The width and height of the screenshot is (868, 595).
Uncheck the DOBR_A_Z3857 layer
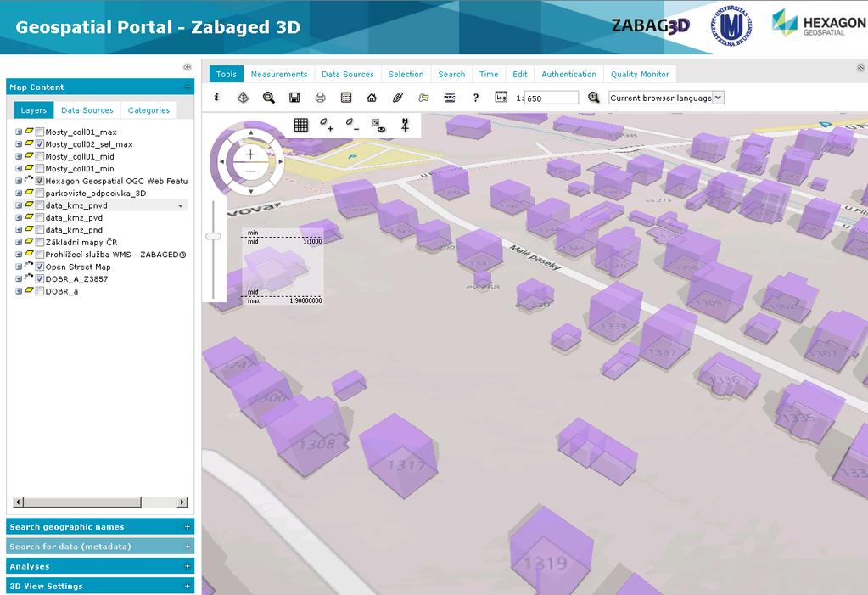pos(40,278)
